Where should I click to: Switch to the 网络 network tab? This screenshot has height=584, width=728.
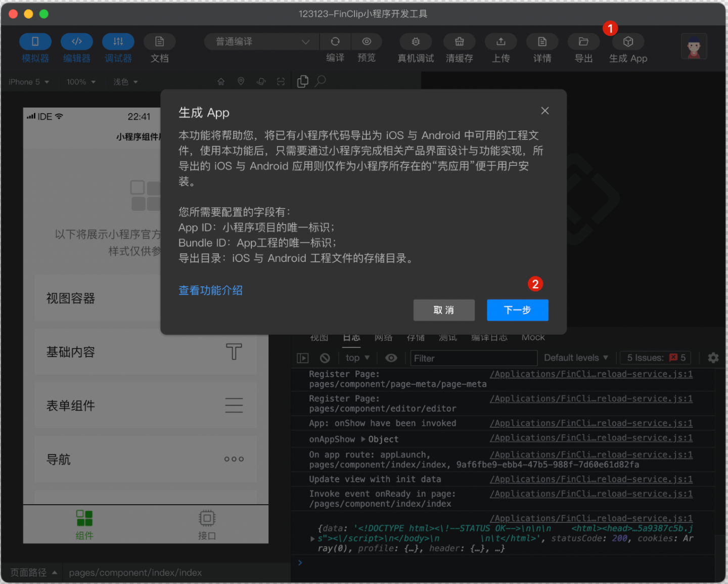[x=384, y=337]
